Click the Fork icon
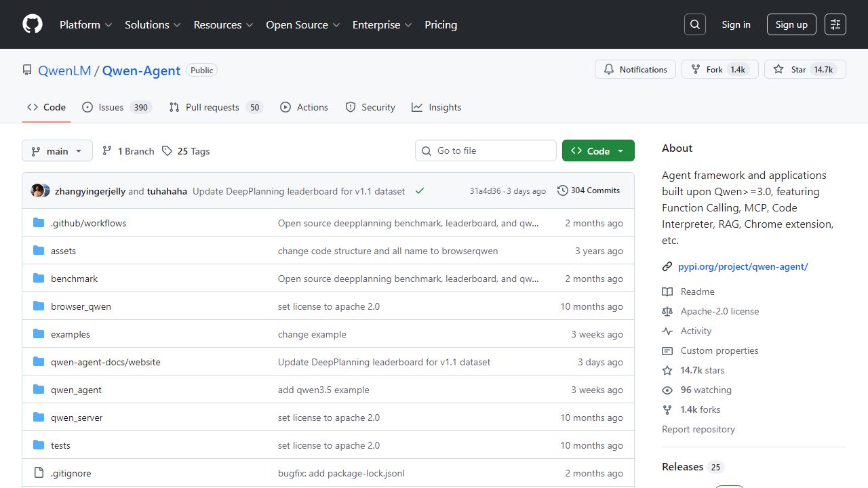This screenshot has height=488, width=868. click(x=696, y=69)
